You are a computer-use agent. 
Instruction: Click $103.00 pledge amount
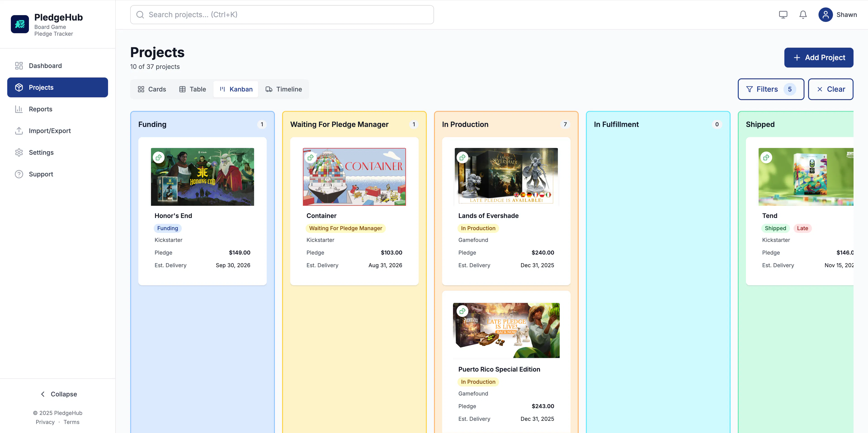point(392,253)
